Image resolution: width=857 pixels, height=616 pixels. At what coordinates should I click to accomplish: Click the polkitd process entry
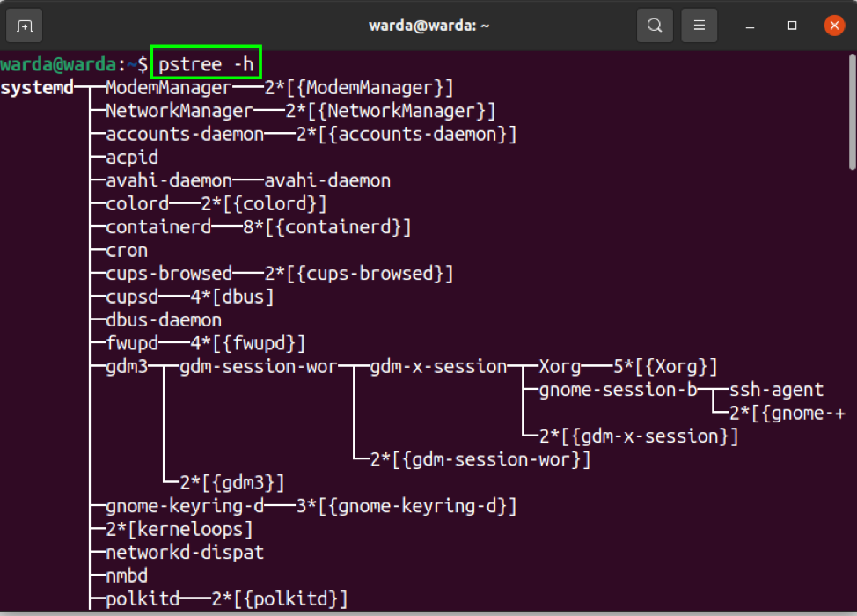click(143, 598)
